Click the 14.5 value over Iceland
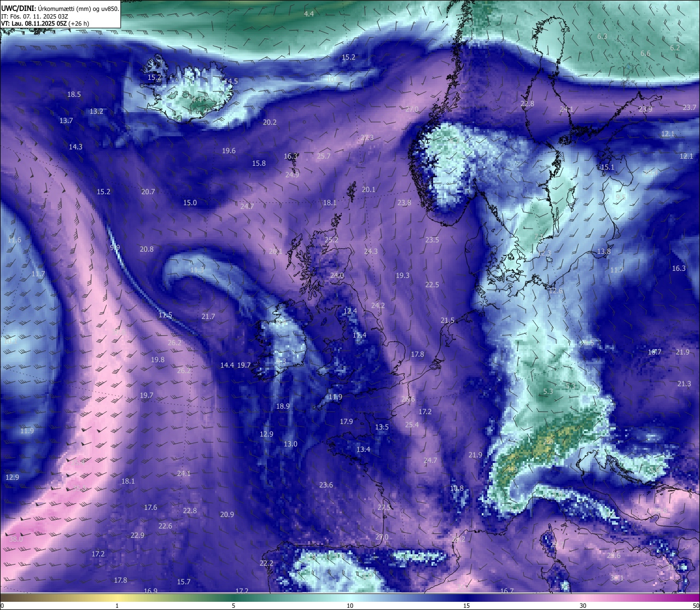The image size is (700, 610). pyautogui.click(x=231, y=81)
